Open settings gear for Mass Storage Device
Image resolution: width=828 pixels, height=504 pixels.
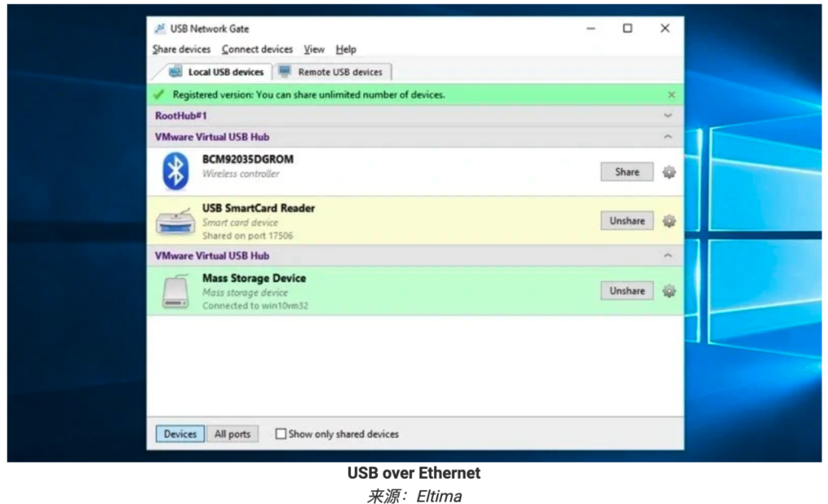669,291
